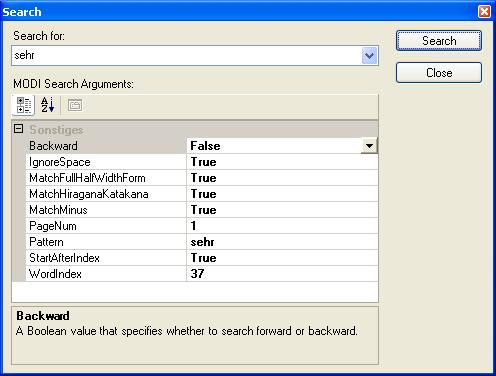The width and height of the screenshot is (496, 376).
Task: Click the True value of MatchFullHalfWidthForm
Action: pyautogui.click(x=203, y=178)
